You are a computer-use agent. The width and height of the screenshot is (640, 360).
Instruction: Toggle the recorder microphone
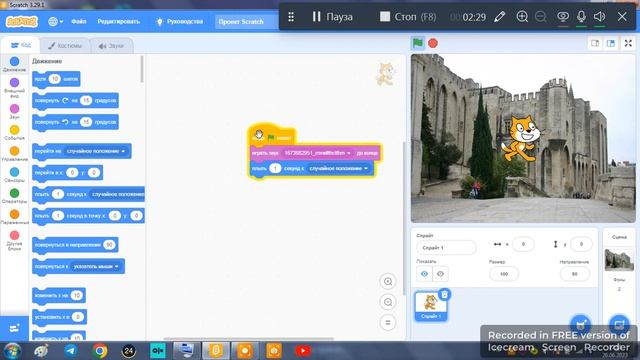point(581,17)
